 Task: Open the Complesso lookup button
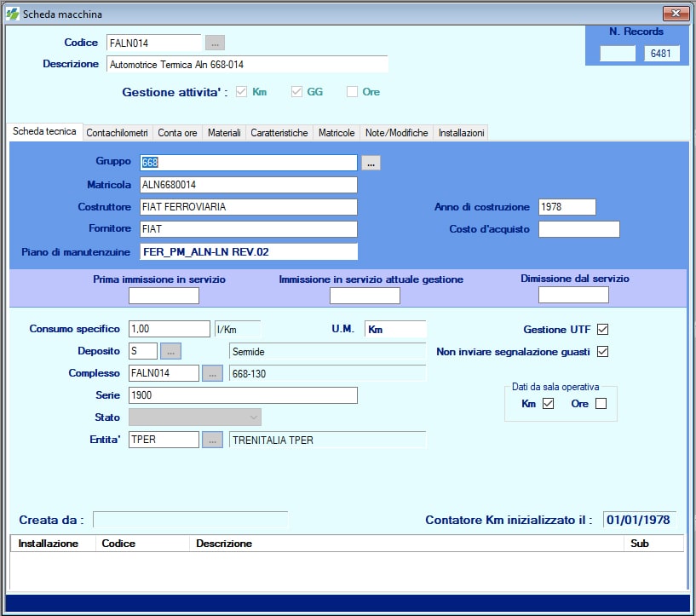213,373
